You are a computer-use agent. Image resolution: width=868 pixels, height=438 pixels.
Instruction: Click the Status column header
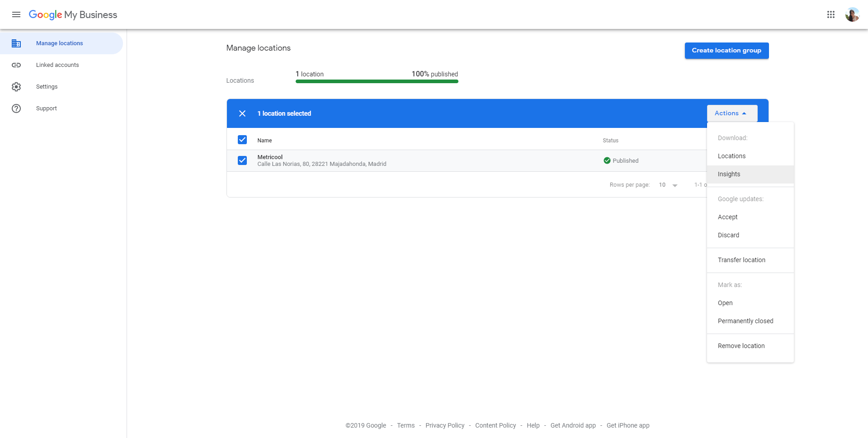(610, 141)
